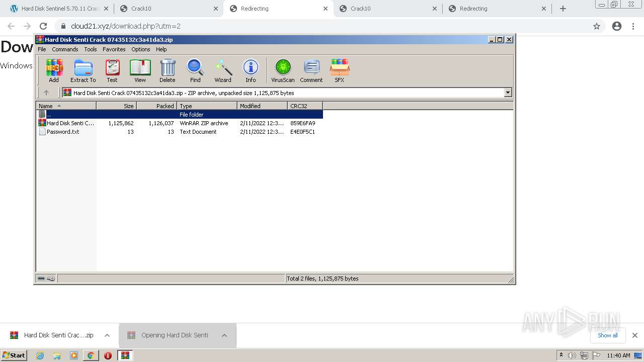Screen dimensions: 644x362
Task: Click the Delete trash icon
Action: click(168, 70)
